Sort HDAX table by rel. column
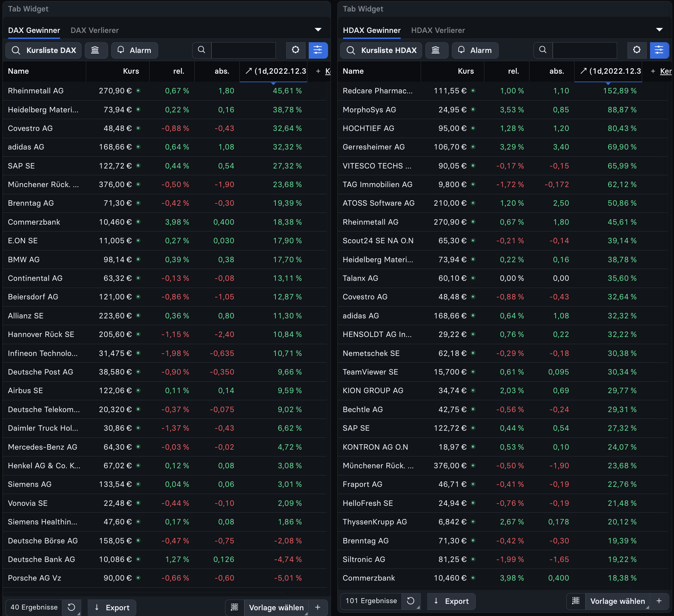 (x=507, y=71)
